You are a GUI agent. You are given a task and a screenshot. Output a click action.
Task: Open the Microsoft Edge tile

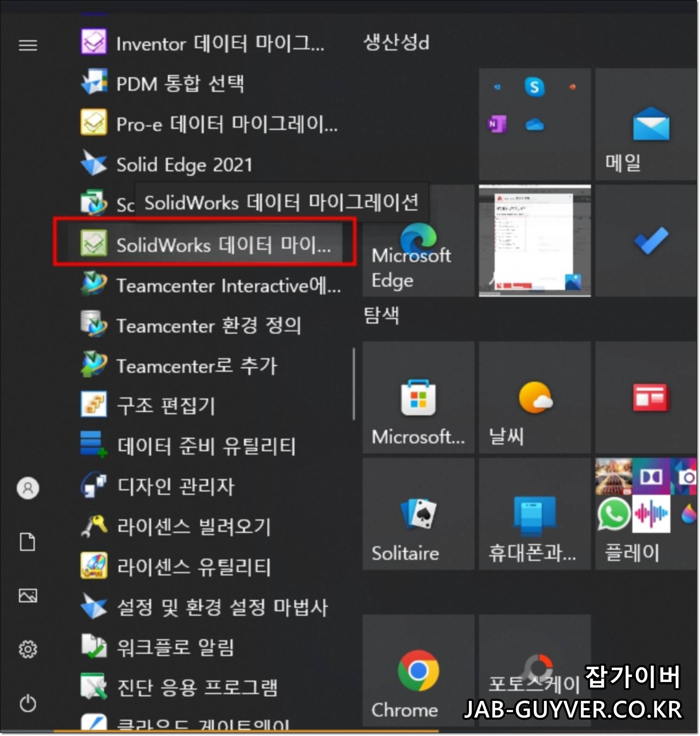coord(418,241)
